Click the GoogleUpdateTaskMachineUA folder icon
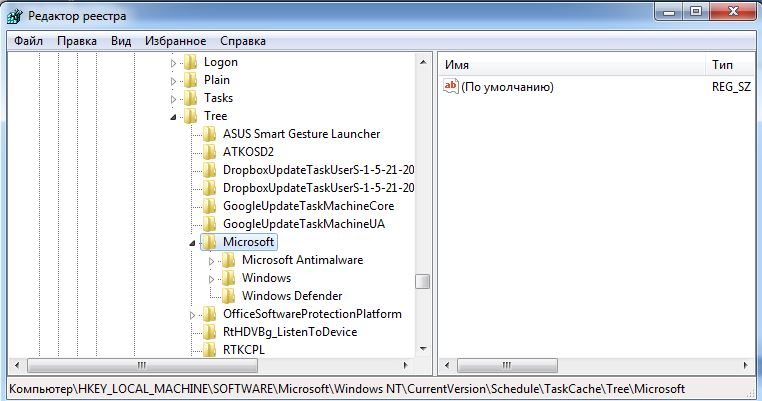 pos(209,224)
